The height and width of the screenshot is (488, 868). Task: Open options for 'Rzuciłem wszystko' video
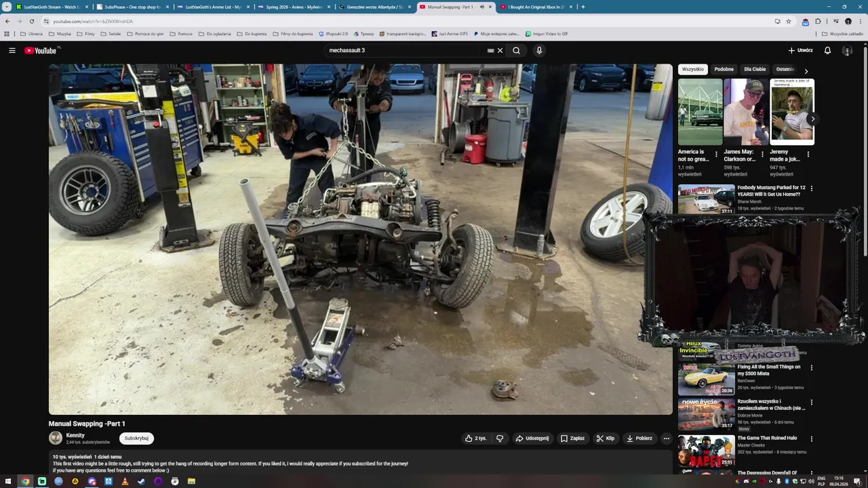(811, 403)
